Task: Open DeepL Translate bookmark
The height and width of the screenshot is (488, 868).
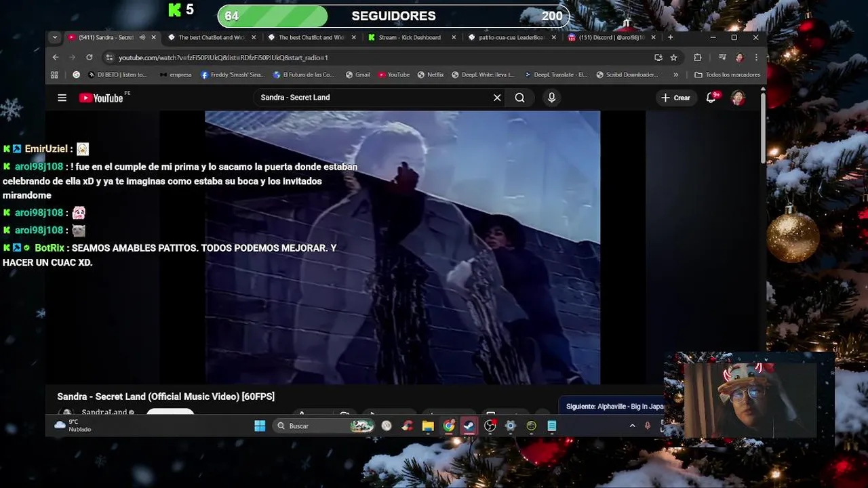Action: [x=555, y=75]
